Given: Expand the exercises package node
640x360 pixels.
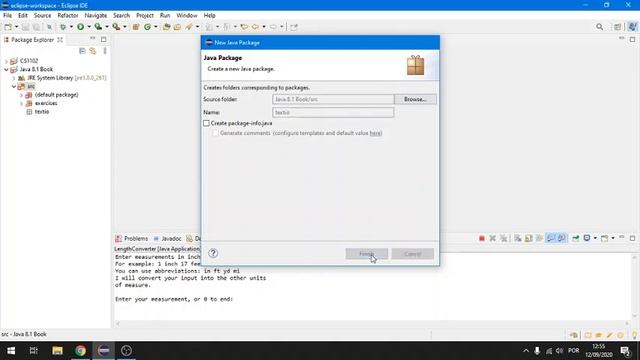Looking at the screenshot, I should tap(21, 103).
